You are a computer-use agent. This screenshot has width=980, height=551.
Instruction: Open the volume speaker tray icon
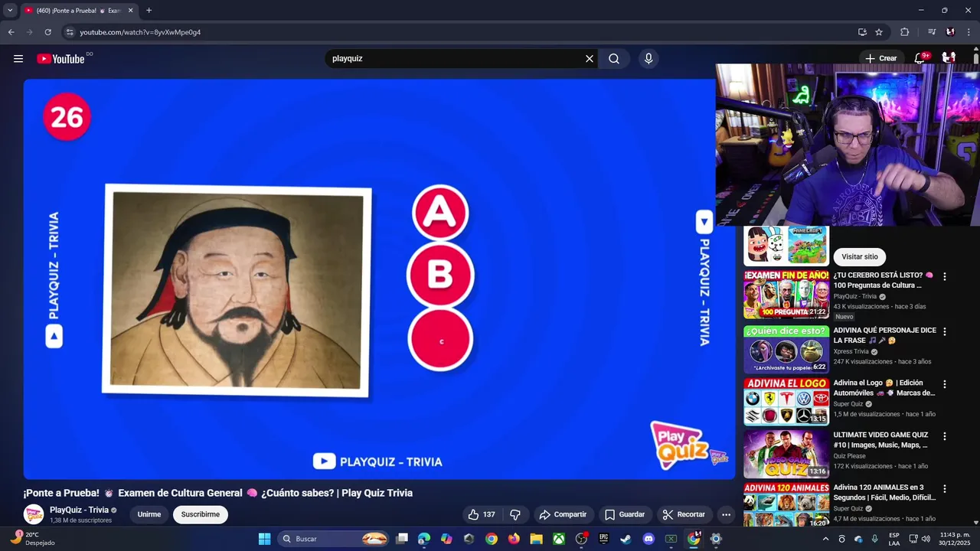[x=926, y=539]
